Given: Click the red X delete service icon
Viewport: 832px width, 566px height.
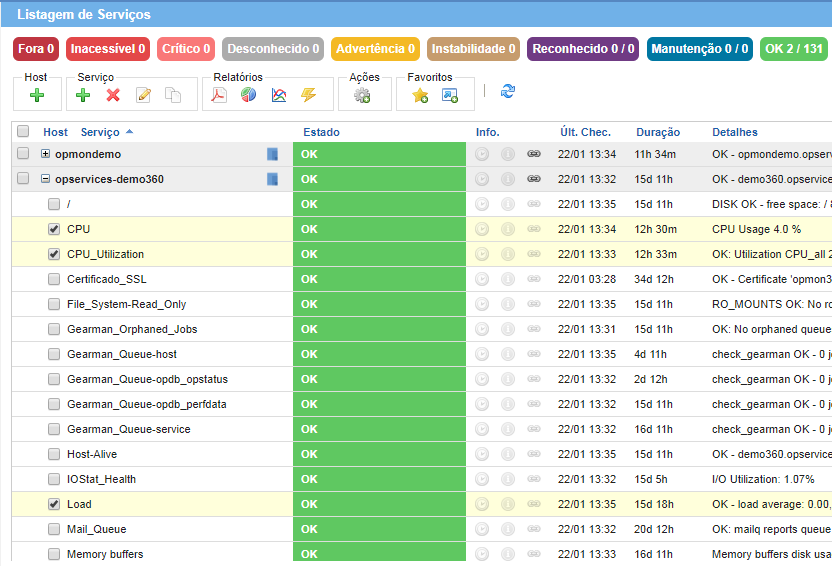Looking at the screenshot, I should tap(113, 95).
